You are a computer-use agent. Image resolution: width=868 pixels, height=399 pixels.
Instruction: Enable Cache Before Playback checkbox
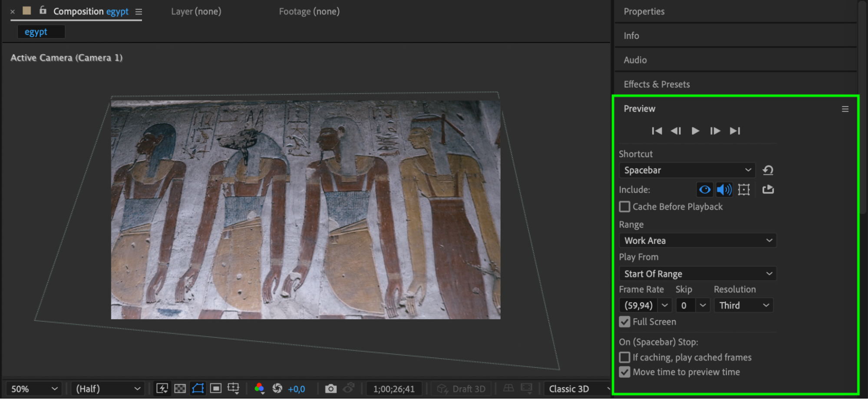coord(624,207)
